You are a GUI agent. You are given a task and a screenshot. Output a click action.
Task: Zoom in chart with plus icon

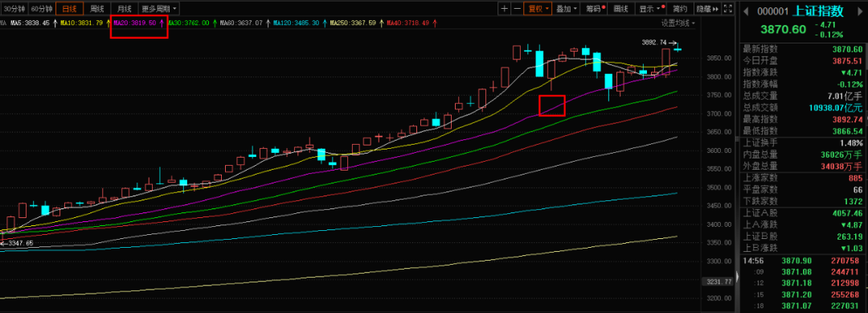(x=504, y=9)
